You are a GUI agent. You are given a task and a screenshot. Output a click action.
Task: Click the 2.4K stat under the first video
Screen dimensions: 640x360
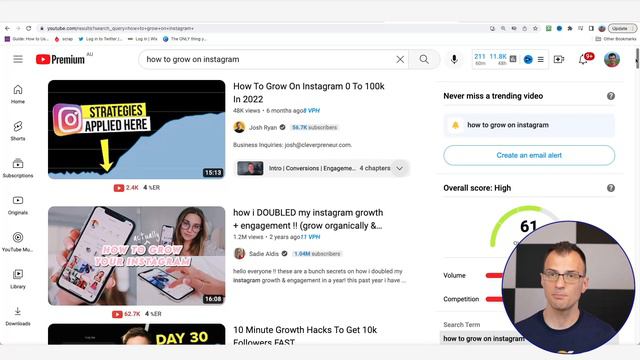[x=126, y=188]
